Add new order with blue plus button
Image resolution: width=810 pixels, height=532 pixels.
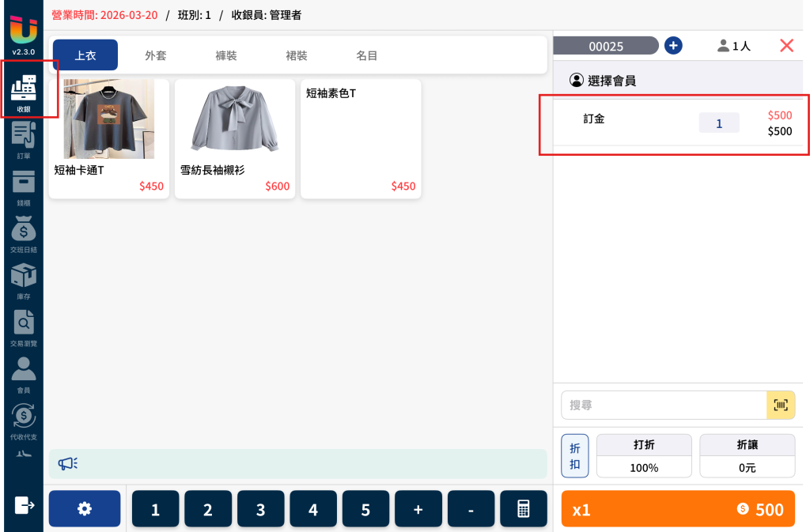click(x=673, y=45)
